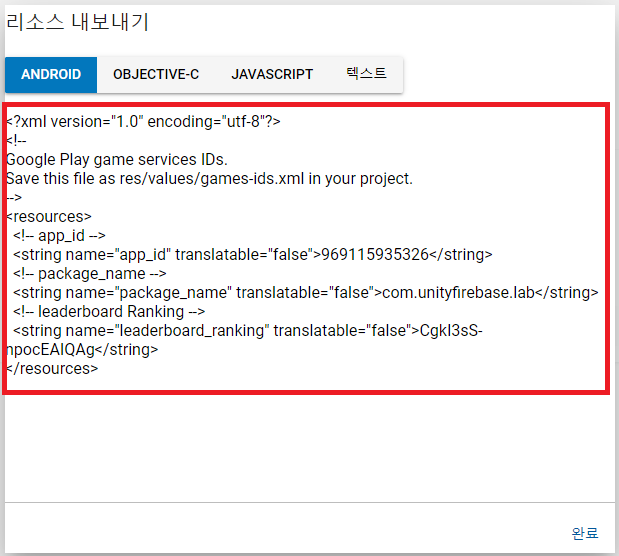Click the opening <resources> tag line
This screenshot has width=619, height=556.
pos(49,216)
